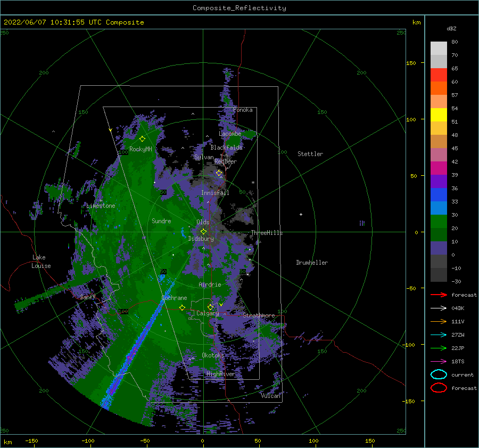Click the Lake Louise label
The height and width of the screenshot is (448, 479).
[x=41, y=262]
